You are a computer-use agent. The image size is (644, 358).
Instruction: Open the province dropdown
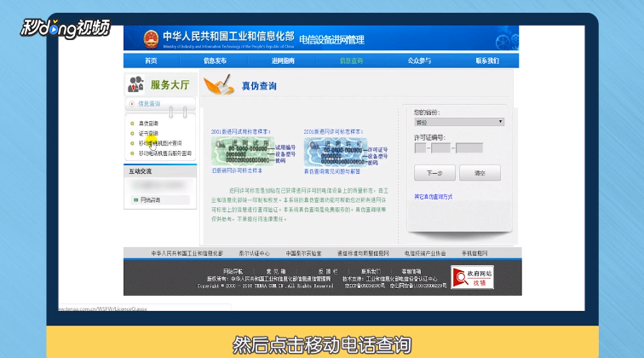point(459,122)
